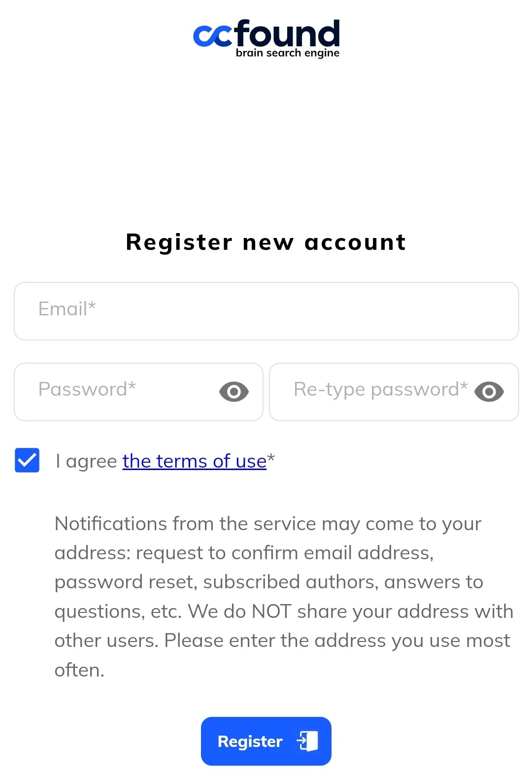Click the "I agree" label text

86,461
